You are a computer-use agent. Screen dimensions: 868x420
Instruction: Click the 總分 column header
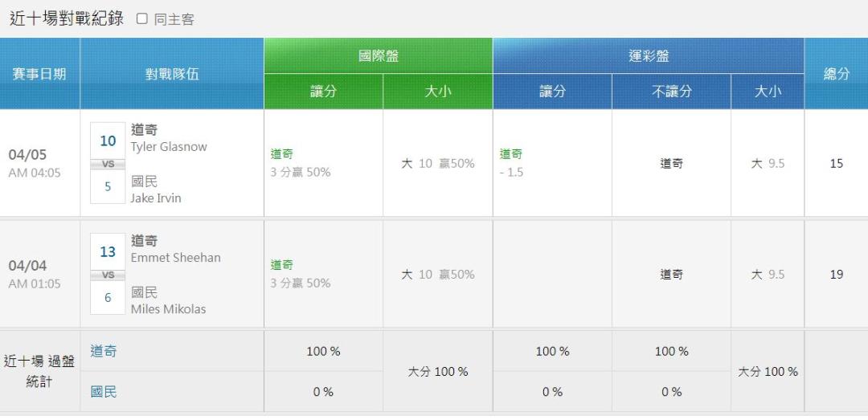pyautogui.click(x=836, y=74)
